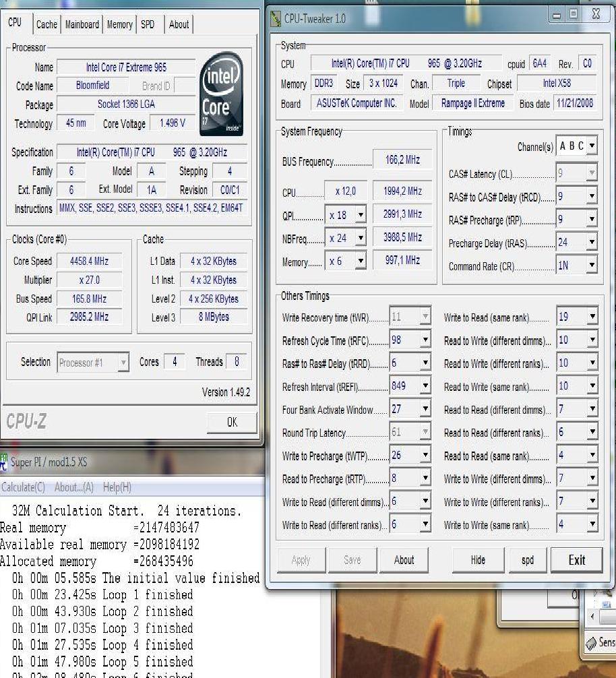Open the Precharge Delay (tRAS) dropdown
This screenshot has height=678, width=616.
click(x=592, y=243)
